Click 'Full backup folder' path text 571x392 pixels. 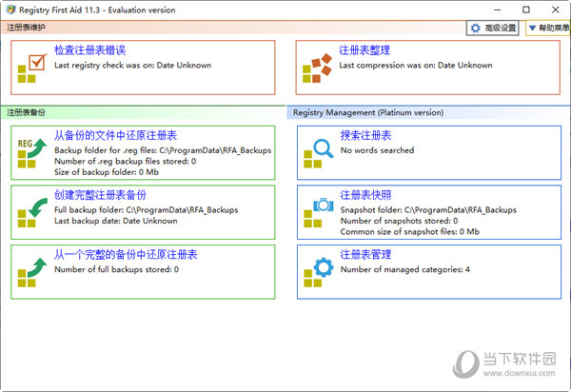[146, 210]
